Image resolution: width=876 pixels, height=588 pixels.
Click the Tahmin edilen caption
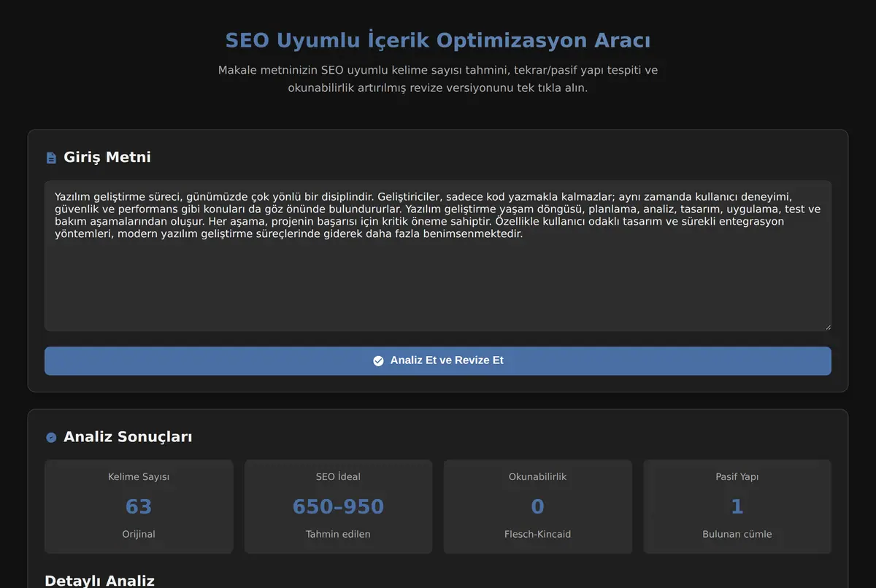[x=338, y=534]
